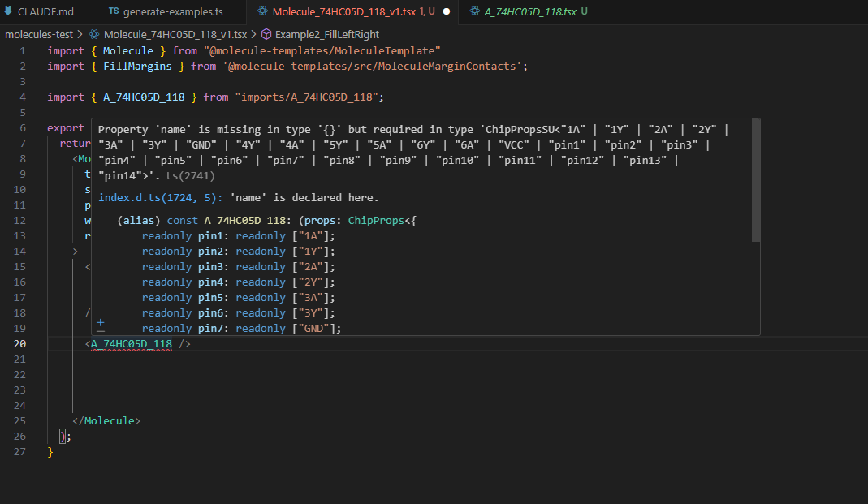Viewport: 868px width, 504px height.
Task: Click the TS icon on generate-examples.ts tab
Action: (113, 12)
